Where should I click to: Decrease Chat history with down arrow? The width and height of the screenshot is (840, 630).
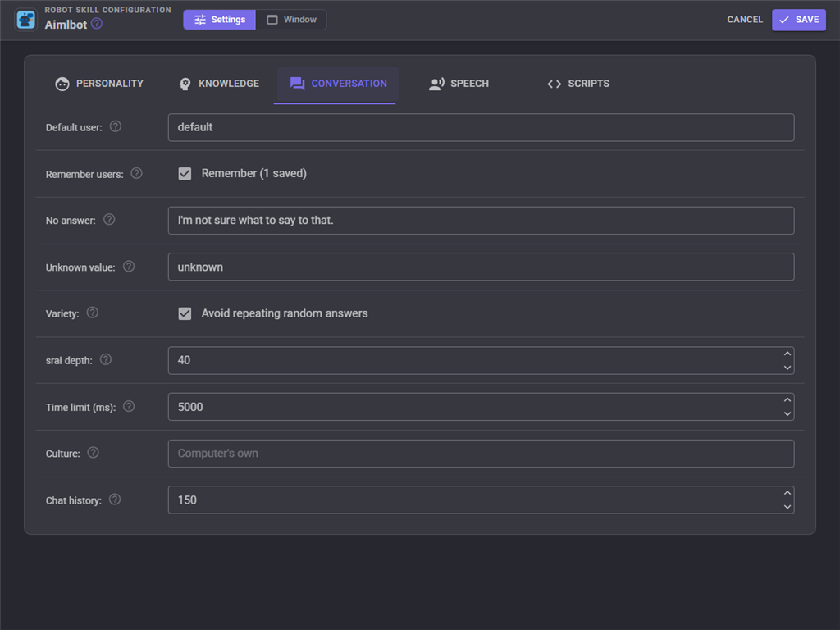click(787, 507)
